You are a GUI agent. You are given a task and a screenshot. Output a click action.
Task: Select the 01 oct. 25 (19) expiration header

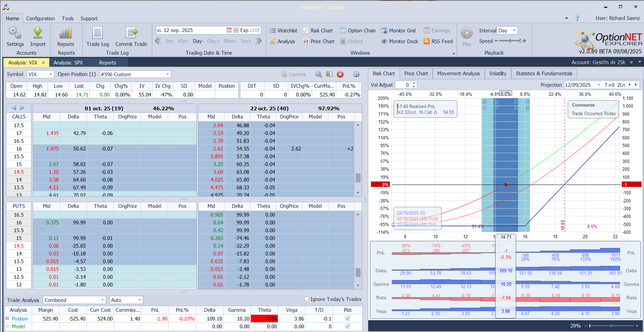(x=114, y=108)
